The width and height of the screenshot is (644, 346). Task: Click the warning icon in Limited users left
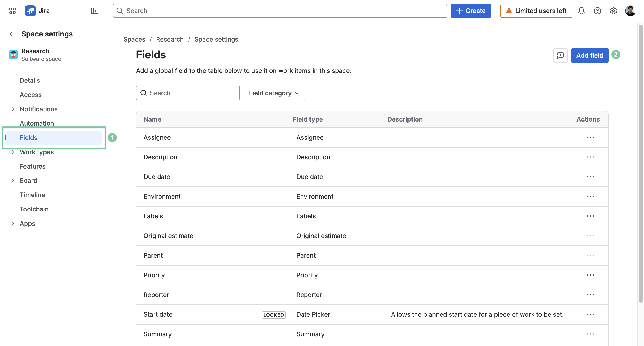tap(509, 11)
